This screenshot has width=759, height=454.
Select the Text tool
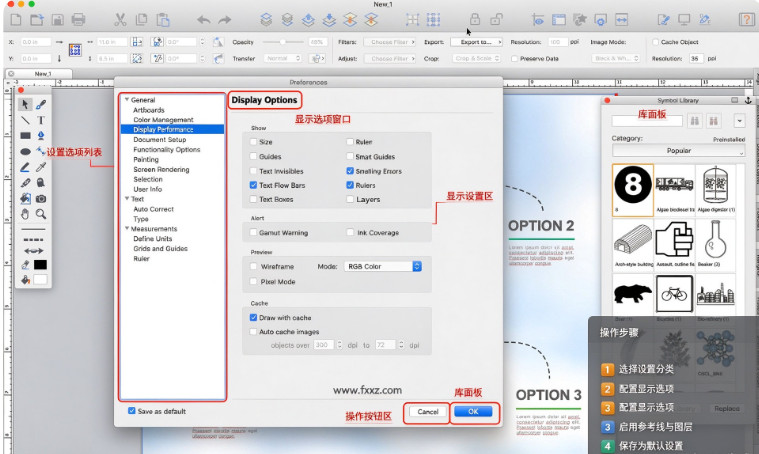click(x=41, y=120)
